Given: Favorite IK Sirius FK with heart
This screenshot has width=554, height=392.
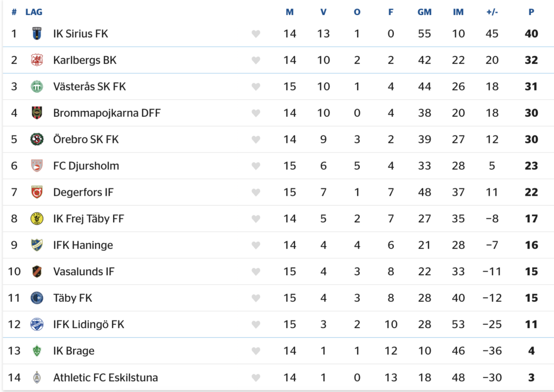Looking at the screenshot, I should pyautogui.click(x=256, y=34).
